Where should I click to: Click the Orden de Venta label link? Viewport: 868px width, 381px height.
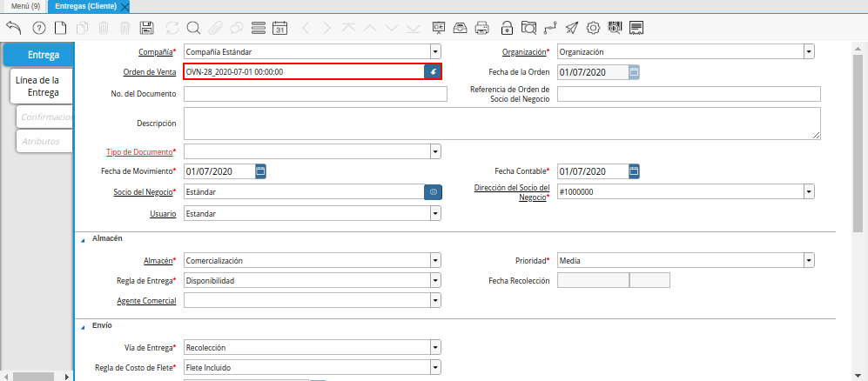tap(150, 72)
